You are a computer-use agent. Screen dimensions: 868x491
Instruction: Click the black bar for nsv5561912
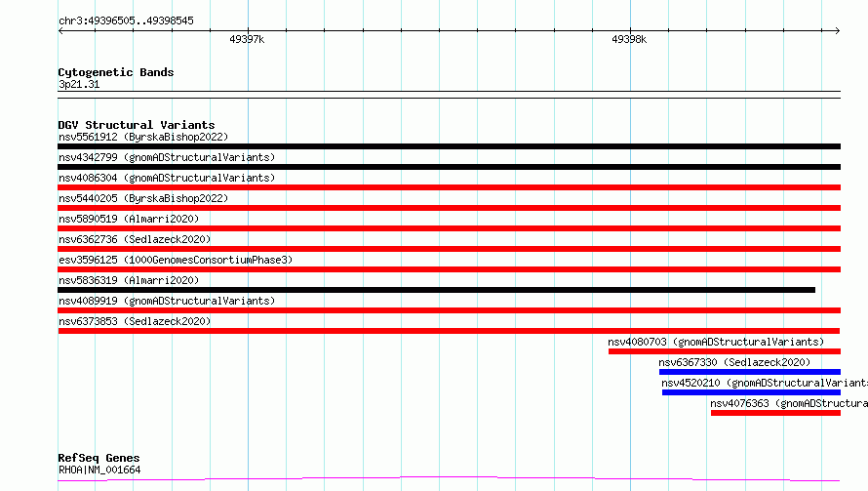449,146
